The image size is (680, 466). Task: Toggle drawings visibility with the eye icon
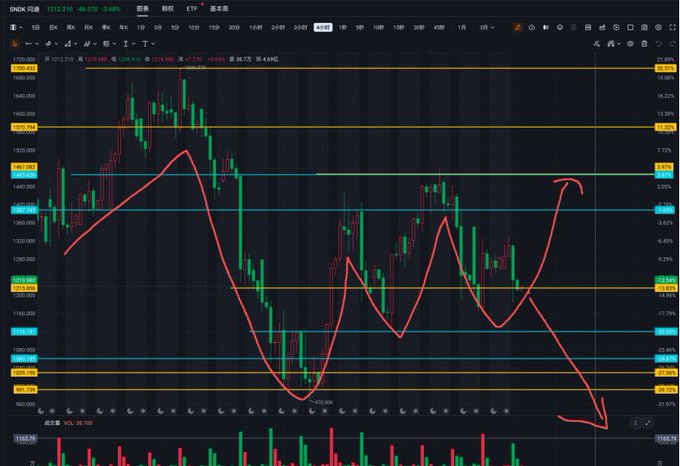click(x=630, y=44)
